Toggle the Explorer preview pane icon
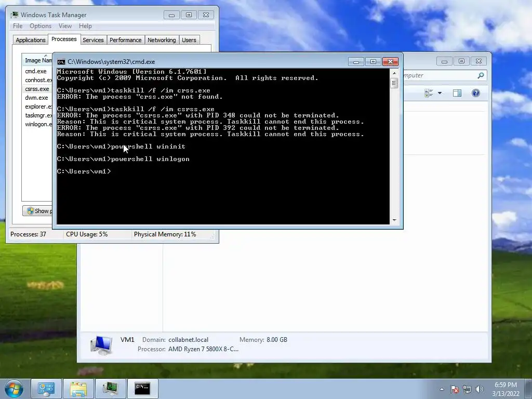Image resolution: width=532 pixels, height=399 pixels. click(457, 93)
